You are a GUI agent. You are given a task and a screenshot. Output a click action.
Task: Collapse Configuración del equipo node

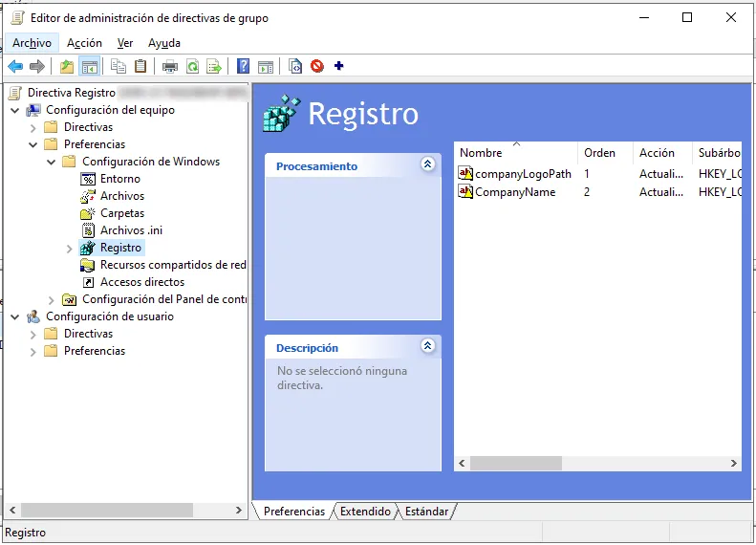[x=15, y=111]
